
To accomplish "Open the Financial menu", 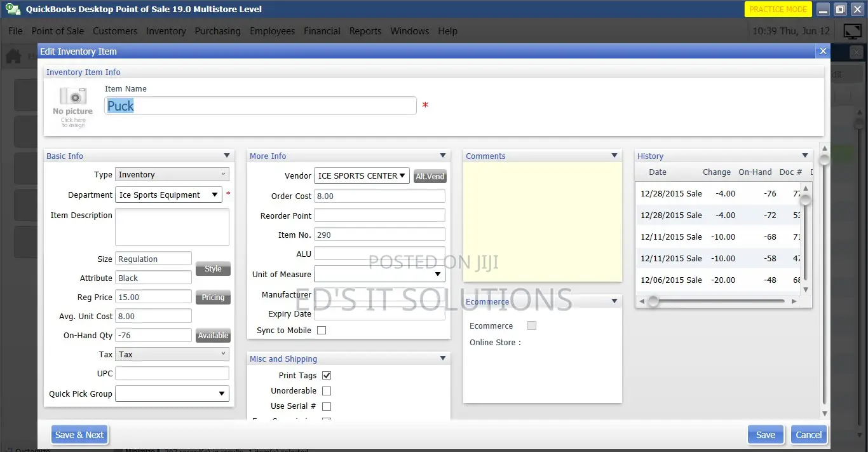I will (x=322, y=31).
